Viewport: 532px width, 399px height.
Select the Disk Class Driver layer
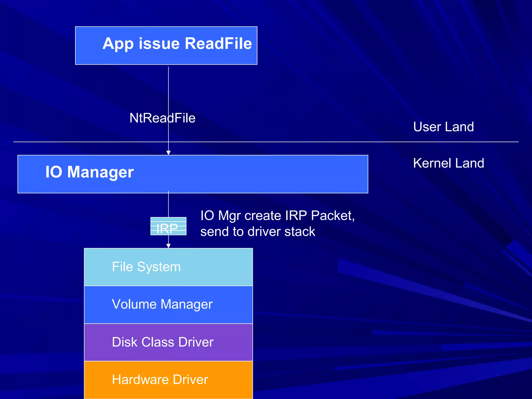168,342
